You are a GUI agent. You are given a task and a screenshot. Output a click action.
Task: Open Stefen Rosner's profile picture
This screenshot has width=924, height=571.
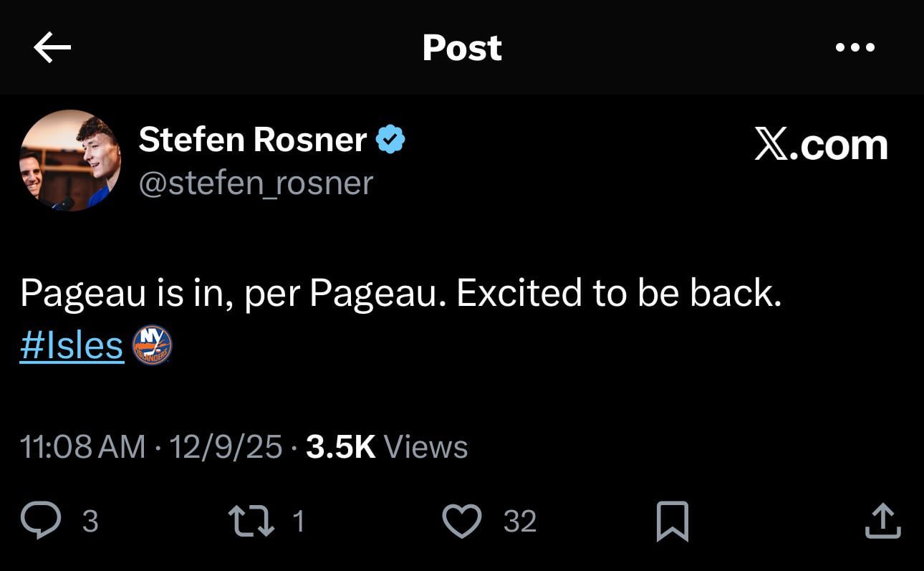[69, 159]
